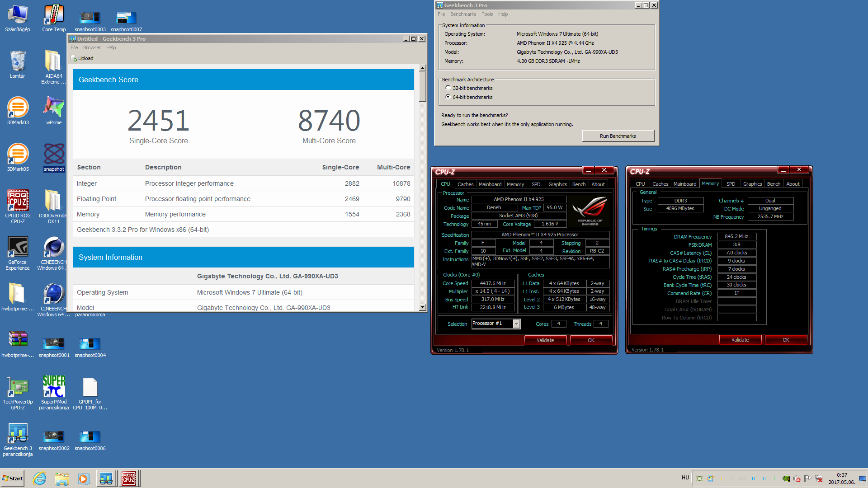Switch to the Caches tab in left CPU-Z

click(x=465, y=184)
